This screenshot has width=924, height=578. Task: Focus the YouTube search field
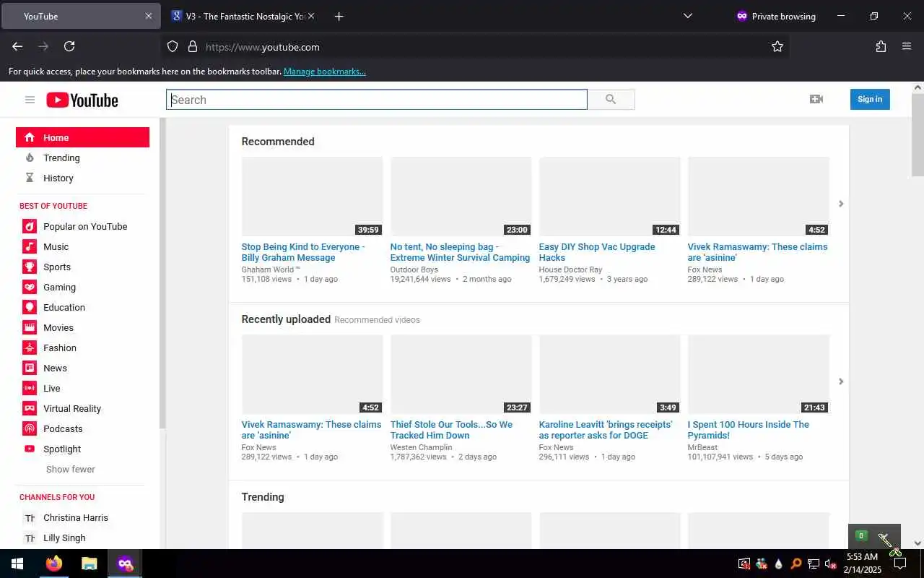coord(377,100)
